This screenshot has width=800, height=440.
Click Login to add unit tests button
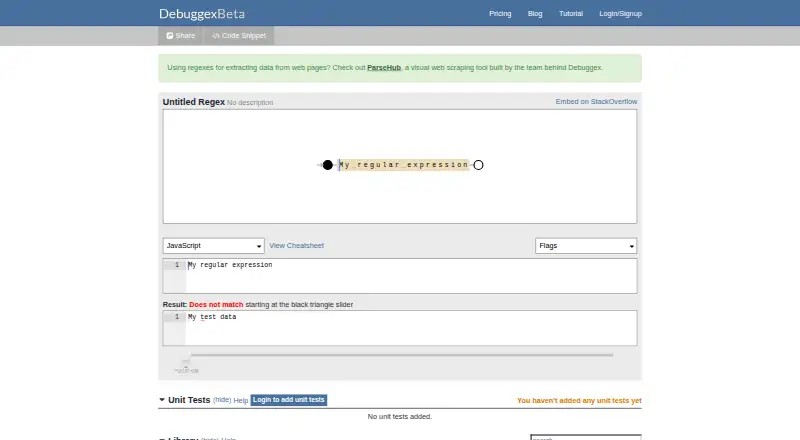(289, 400)
